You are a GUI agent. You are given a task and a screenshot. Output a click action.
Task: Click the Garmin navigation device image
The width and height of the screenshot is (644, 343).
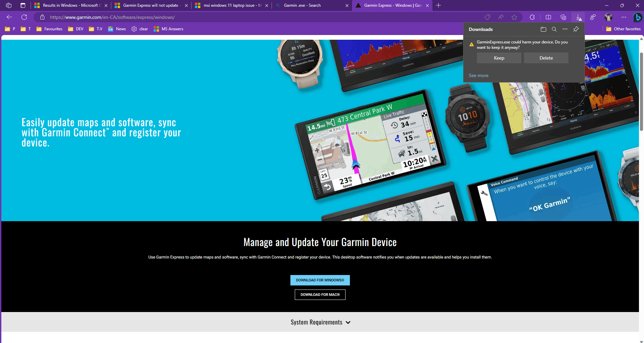point(371,145)
